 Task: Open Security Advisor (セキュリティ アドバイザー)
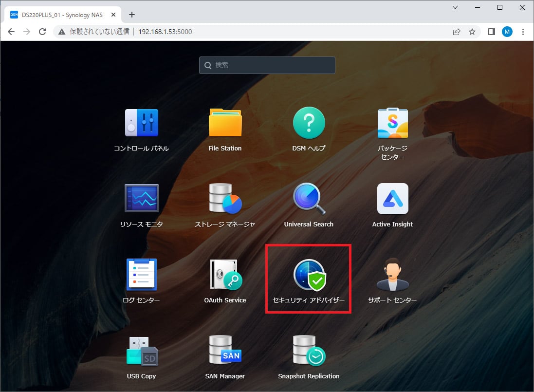309,275
